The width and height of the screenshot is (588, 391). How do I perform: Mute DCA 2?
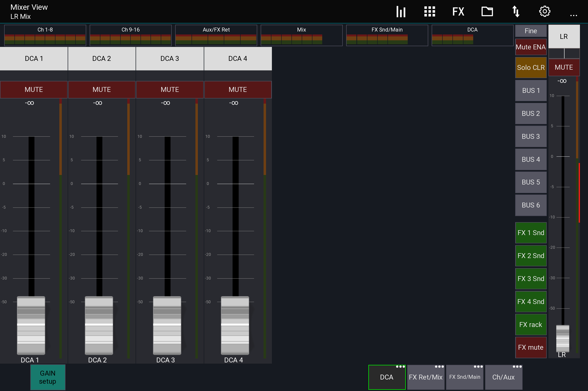(102, 89)
